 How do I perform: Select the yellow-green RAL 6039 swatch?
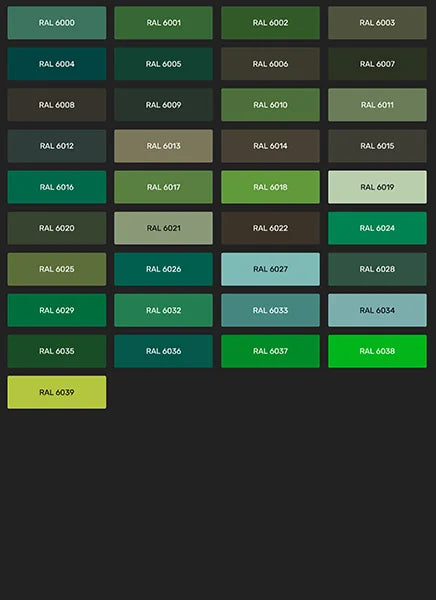pyautogui.click(x=57, y=392)
